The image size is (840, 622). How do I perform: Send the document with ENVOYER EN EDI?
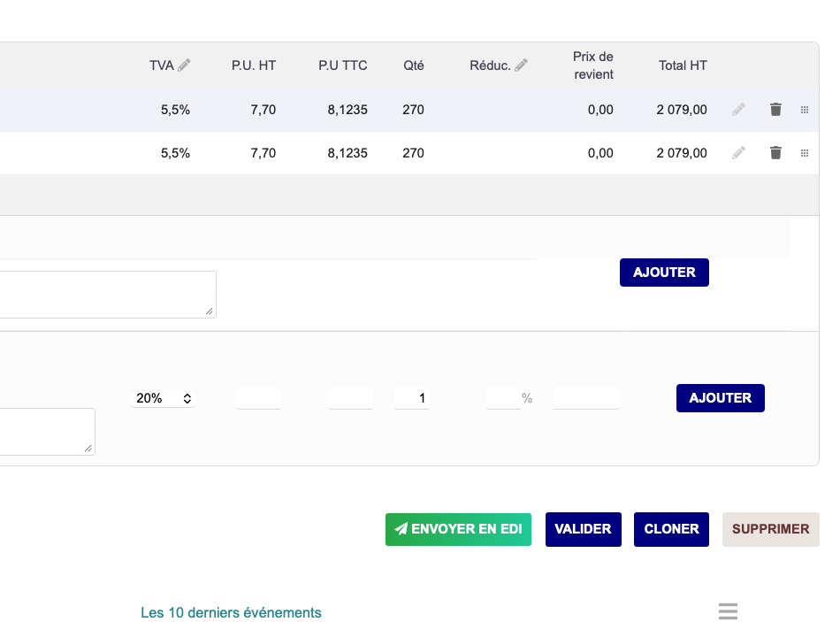[x=458, y=529]
